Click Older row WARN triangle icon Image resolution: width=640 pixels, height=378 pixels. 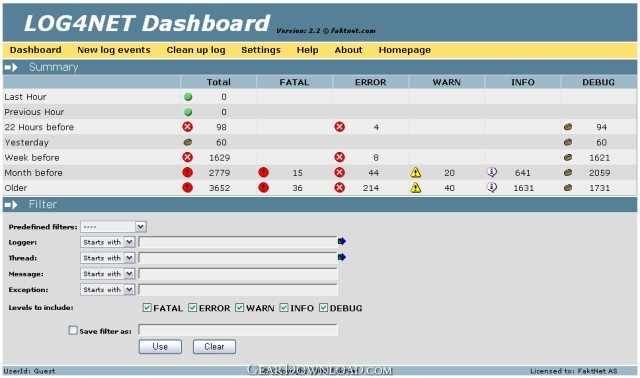(x=416, y=188)
